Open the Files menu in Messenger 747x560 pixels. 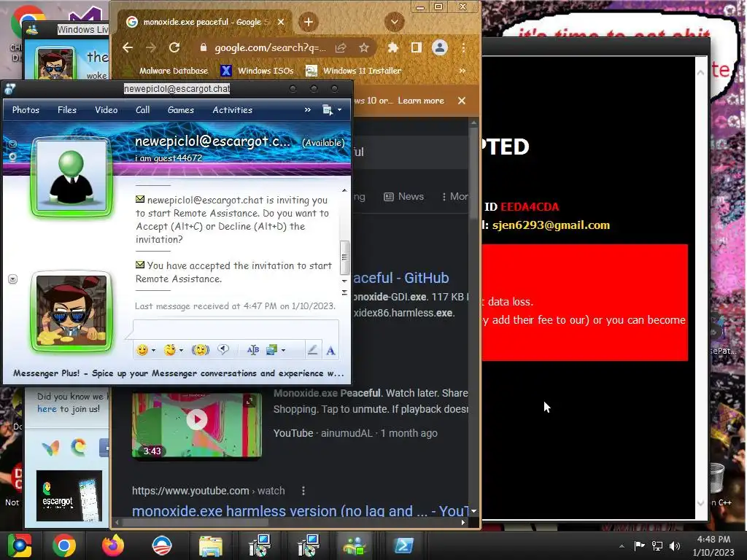tap(67, 110)
